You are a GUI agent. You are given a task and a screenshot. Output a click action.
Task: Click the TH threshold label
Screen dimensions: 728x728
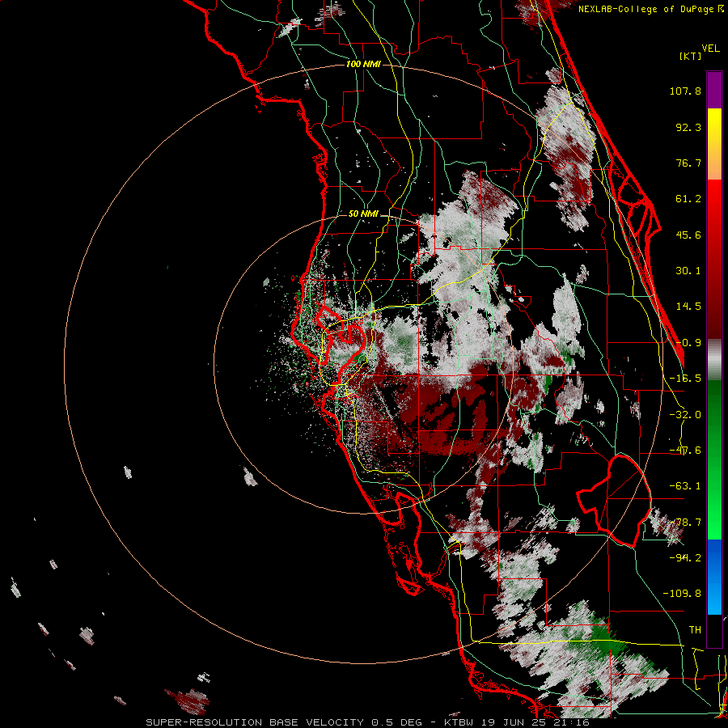[x=695, y=629]
